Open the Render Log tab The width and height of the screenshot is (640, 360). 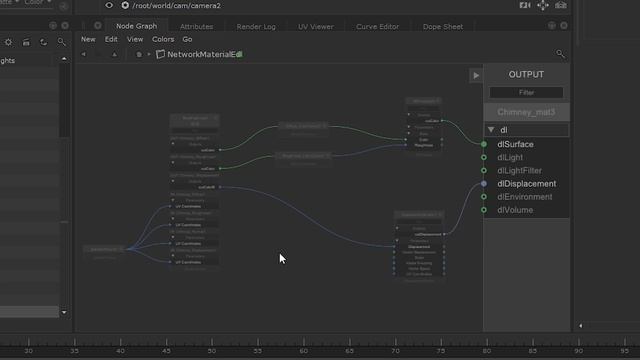tap(256, 27)
